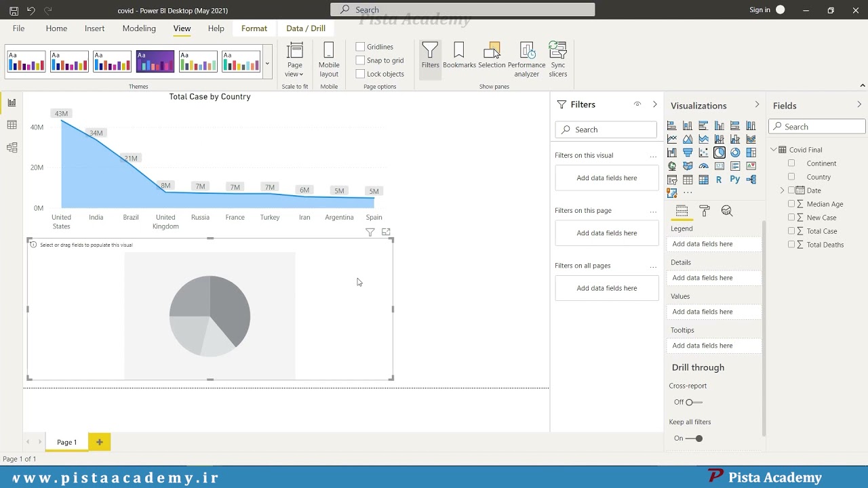Click the Fields pane search box
This screenshot has height=488, width=868.
click(817, 127)
